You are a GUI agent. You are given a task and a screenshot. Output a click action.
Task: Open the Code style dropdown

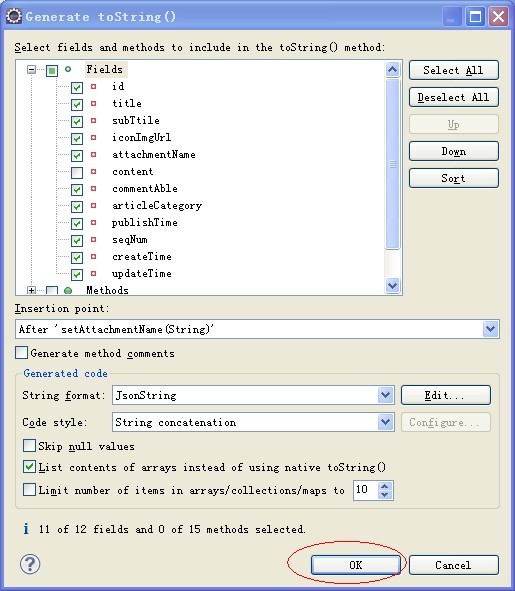coord(385,422)
